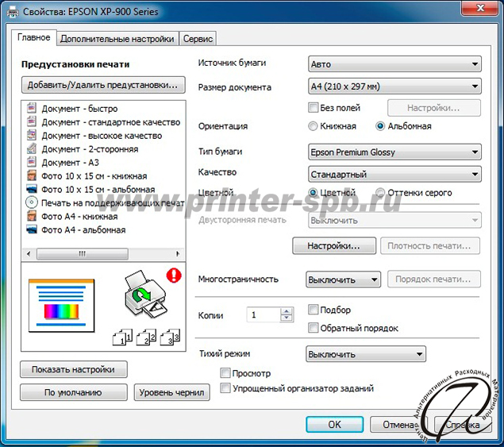Tick the 'Подбор' checkbox

click(x=313, y=310)
